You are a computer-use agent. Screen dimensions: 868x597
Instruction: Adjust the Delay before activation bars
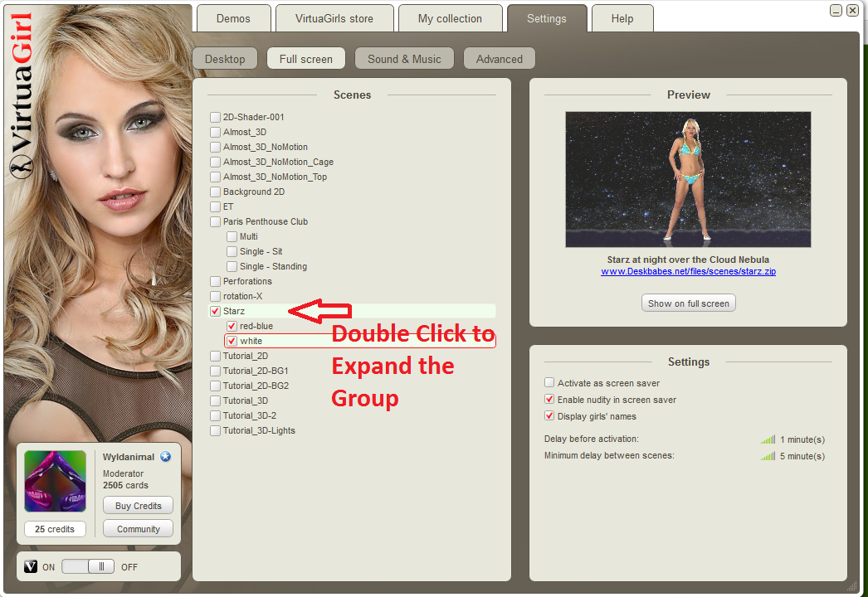tap(768, 439)
